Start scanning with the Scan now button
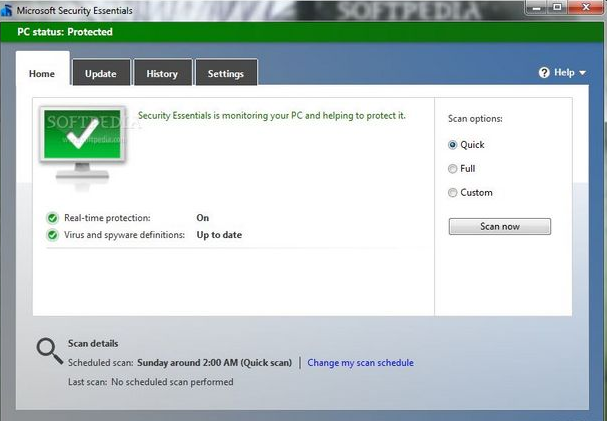Image resolution: width=607 pixels, height=421 pixels. point(500,226)
